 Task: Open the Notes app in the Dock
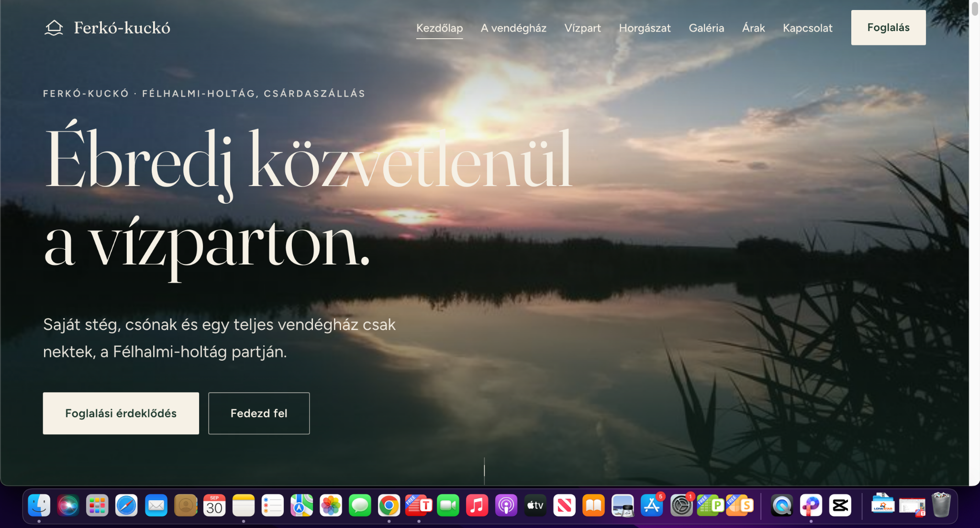(x=244, y=506)
